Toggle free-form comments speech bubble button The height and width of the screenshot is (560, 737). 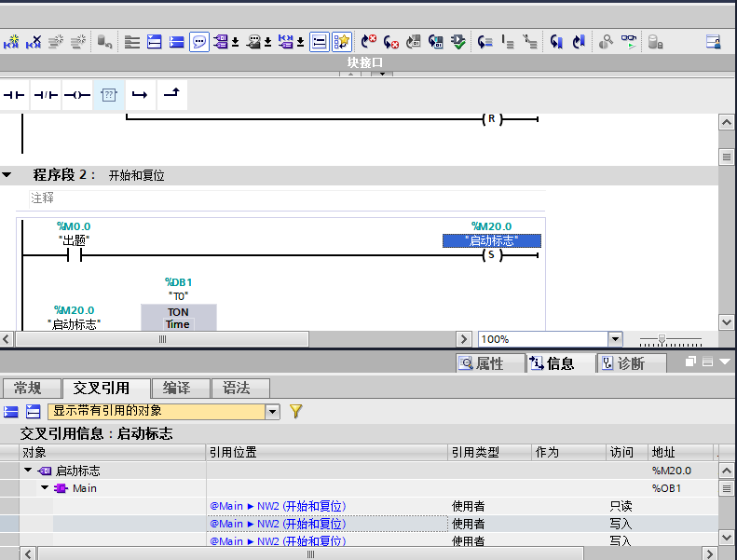pos(199,42)
